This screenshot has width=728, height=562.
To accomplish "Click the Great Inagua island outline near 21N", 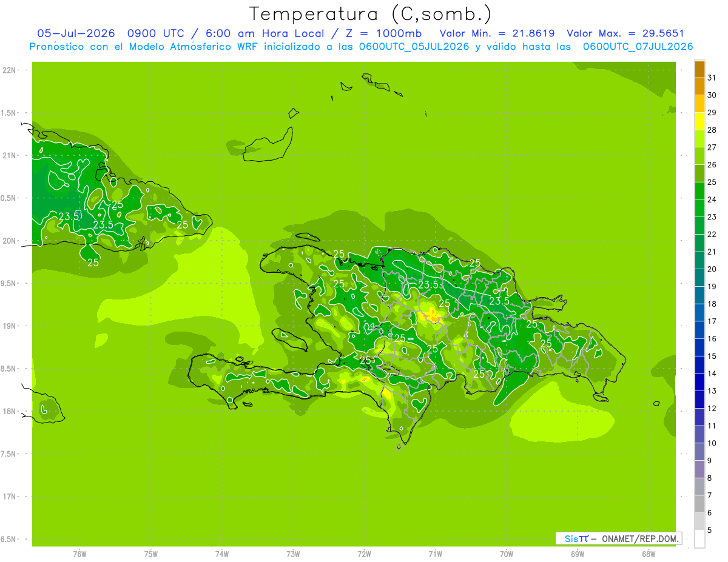I will 268,144.
